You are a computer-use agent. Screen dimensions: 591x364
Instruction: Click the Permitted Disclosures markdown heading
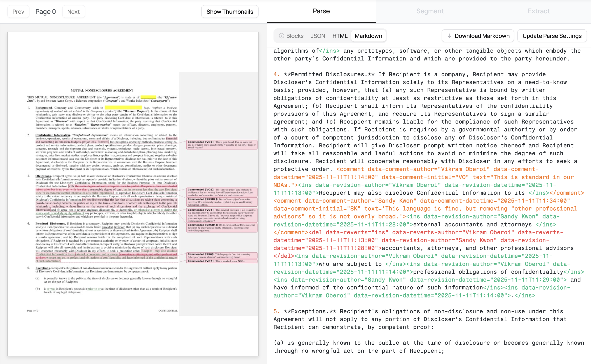pyautogui.click(x=329, y=74)
